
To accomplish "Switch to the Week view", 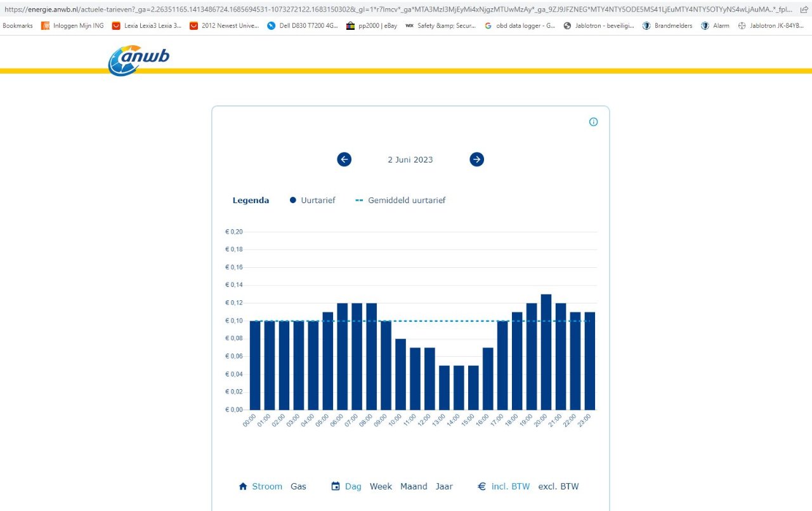I will point(381,486).
